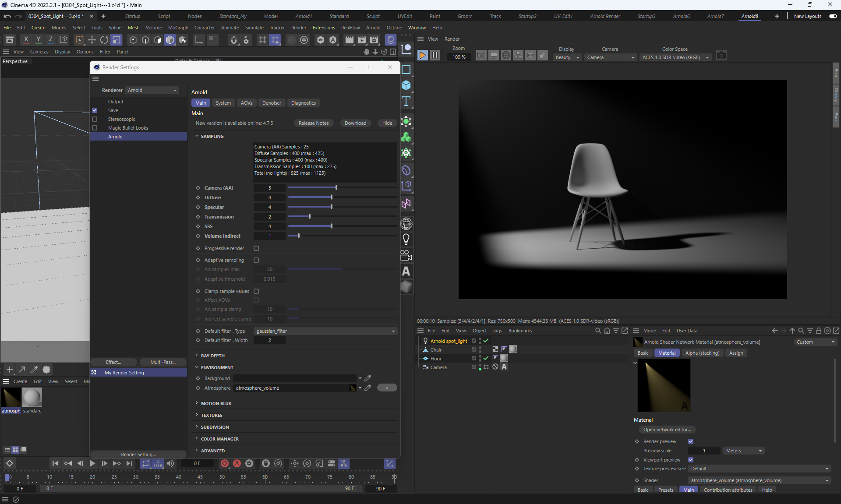Select the atmosphere material thumbnail
This screenshot has height=504, width=841.
[x=11, y=398]
